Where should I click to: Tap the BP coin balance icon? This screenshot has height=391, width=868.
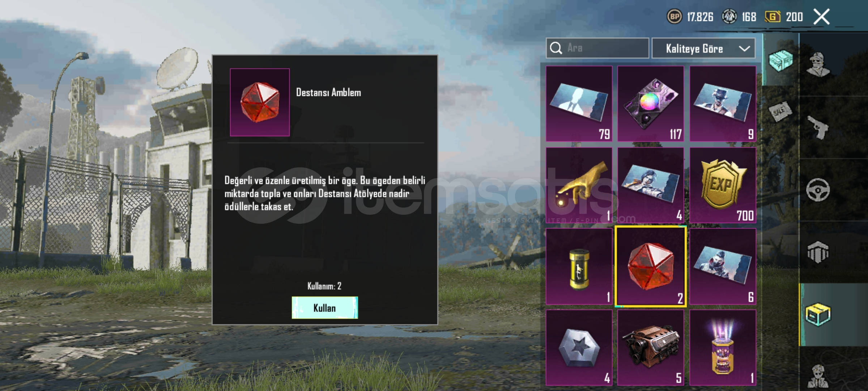coord(675,17)
